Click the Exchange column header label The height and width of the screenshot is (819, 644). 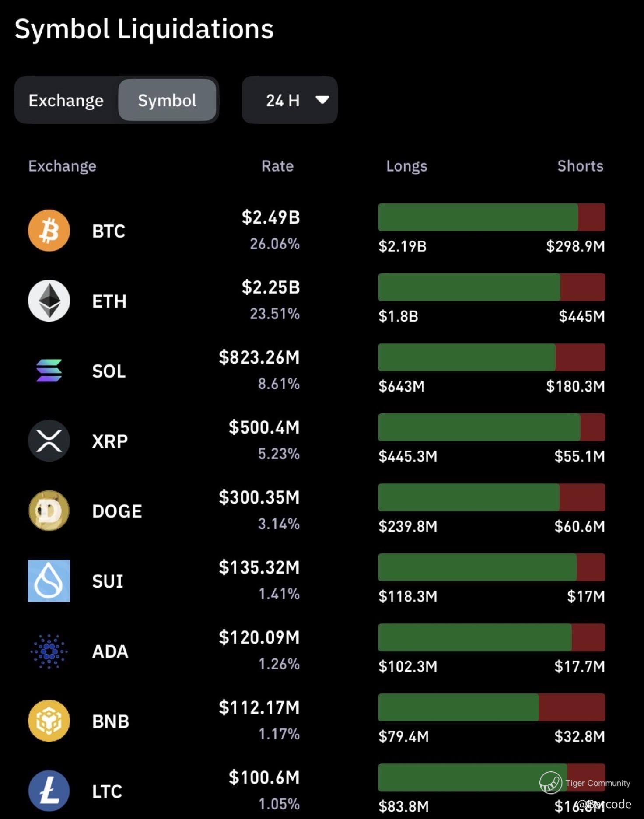click(x=62, y=166)
